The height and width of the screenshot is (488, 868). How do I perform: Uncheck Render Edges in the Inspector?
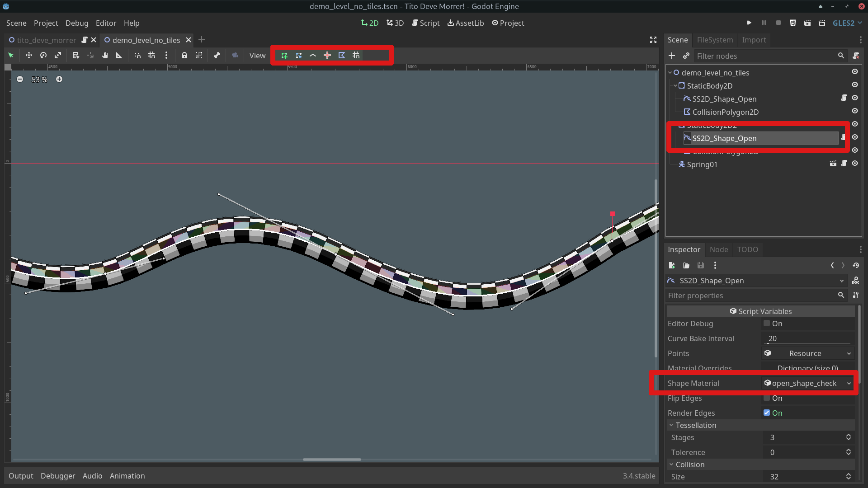tap(766, 413)
